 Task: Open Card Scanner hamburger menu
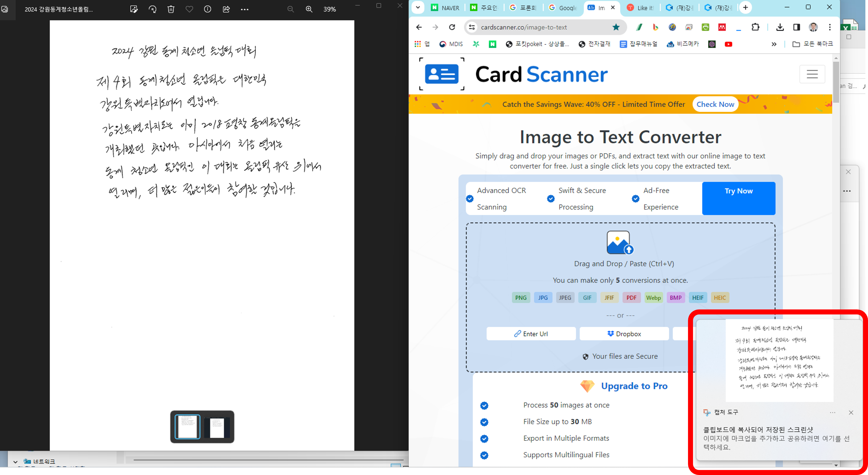[812, 74]
